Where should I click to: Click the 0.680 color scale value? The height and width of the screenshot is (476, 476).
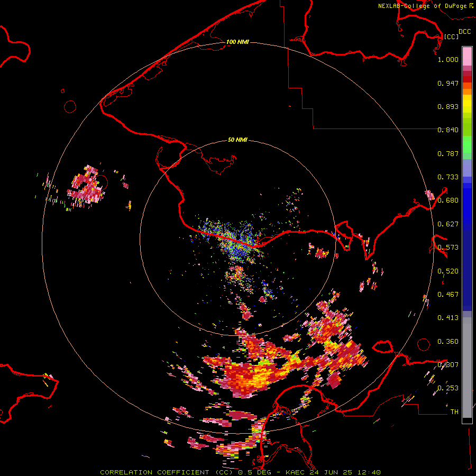[448, 200]
